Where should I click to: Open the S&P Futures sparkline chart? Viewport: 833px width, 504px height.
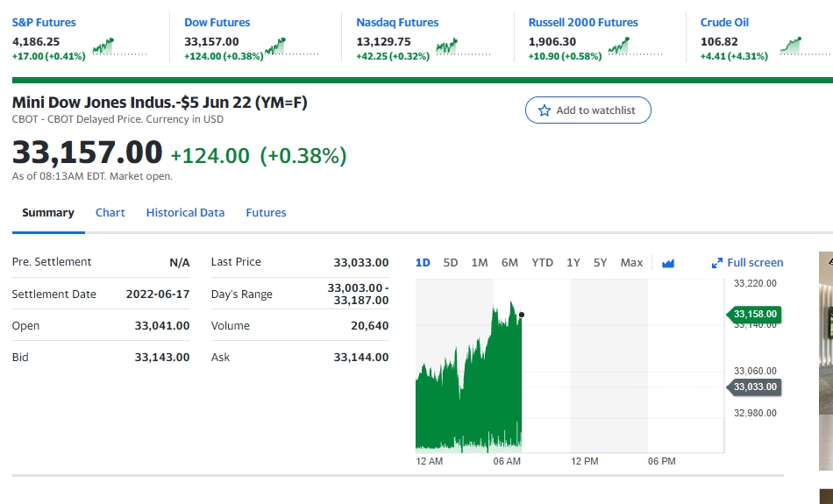(119, 46)
